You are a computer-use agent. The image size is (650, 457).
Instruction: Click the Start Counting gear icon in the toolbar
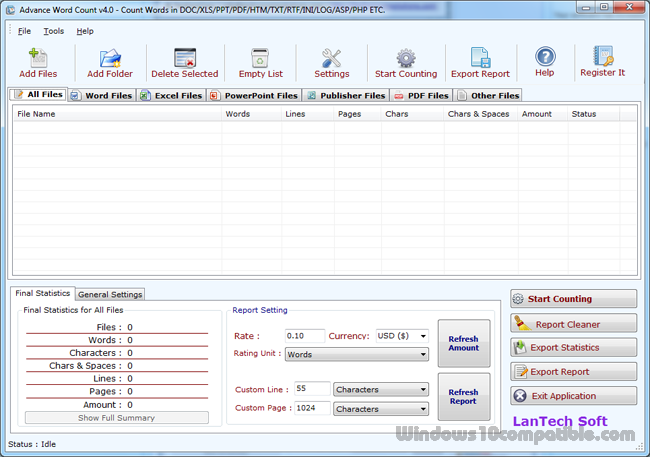(x=406, y=58)
